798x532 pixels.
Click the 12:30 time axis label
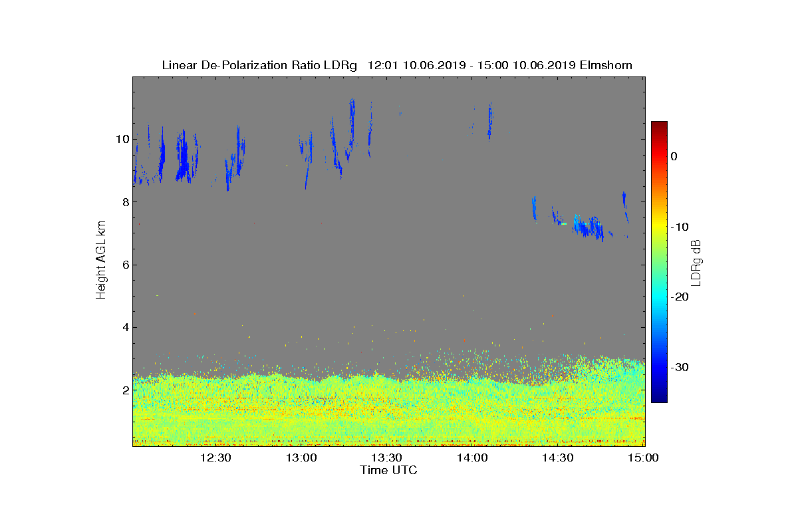coord(215,458)
